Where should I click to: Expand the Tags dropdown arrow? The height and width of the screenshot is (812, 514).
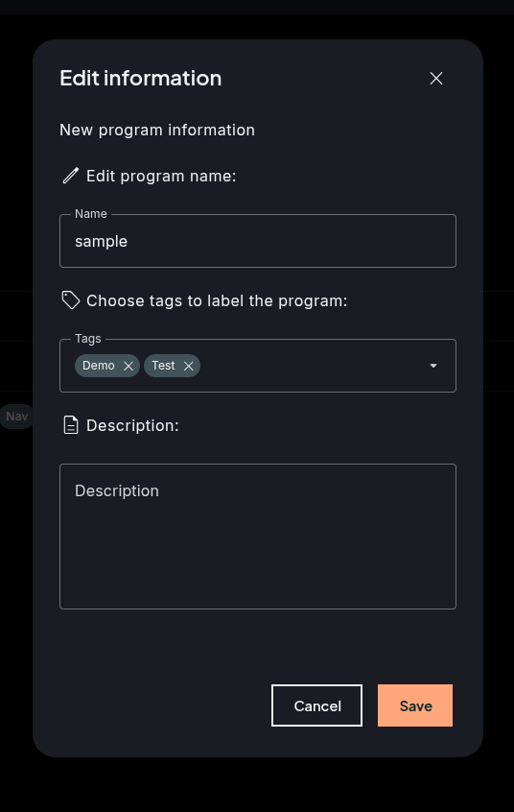(x=433, y=366)
